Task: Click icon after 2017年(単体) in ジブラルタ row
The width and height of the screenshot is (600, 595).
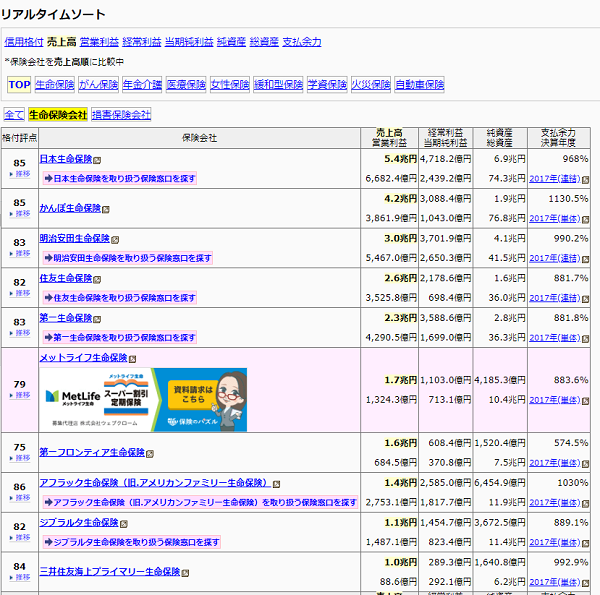Action: (585, 543)
